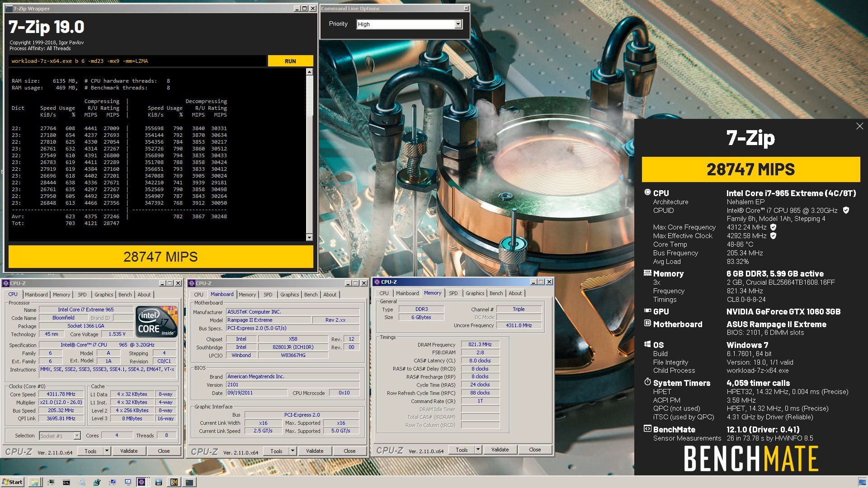Screen dimensions: 868x488
Task: Click CPU-Z title icon of Mainboard window
Action: 191,283
